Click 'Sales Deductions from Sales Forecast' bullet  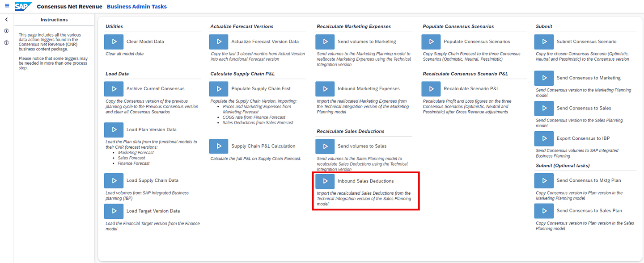[258, 123]
